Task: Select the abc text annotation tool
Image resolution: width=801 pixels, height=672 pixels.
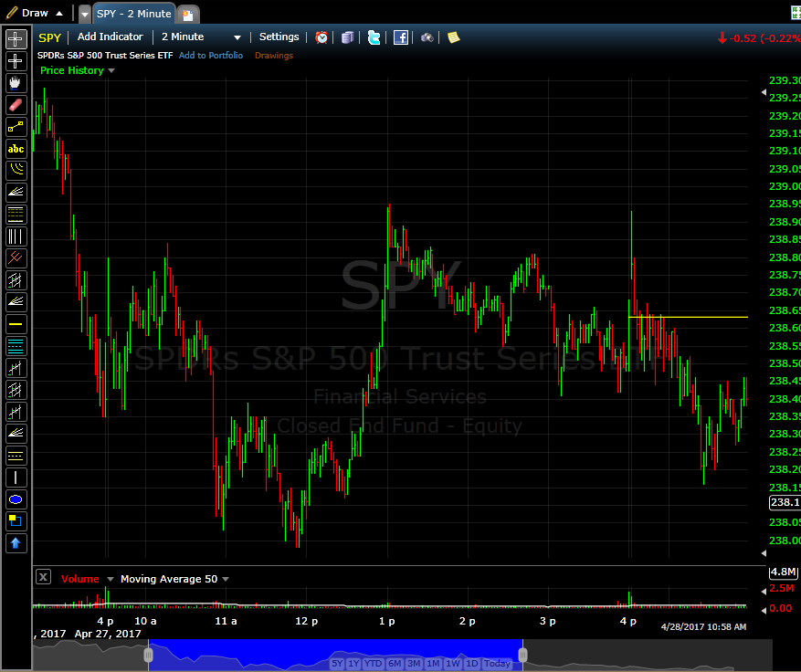Action: (x=16, y=149)
